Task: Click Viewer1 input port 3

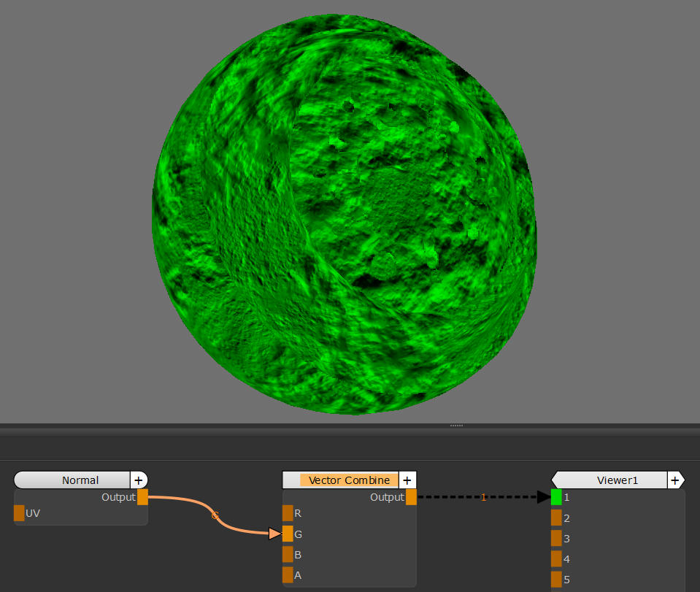Action: click(x=556, y=538)
